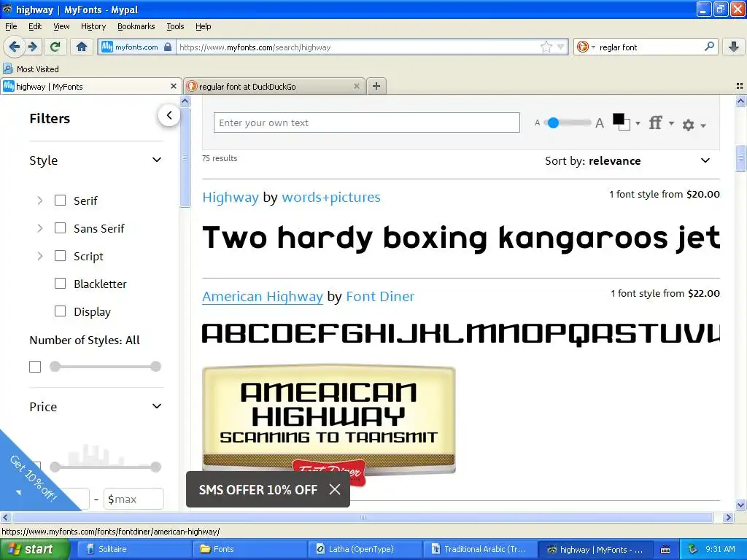Viewport: 747px width, 560px height.
Task: Click the search magnifier icon
Action: (709, 47)
